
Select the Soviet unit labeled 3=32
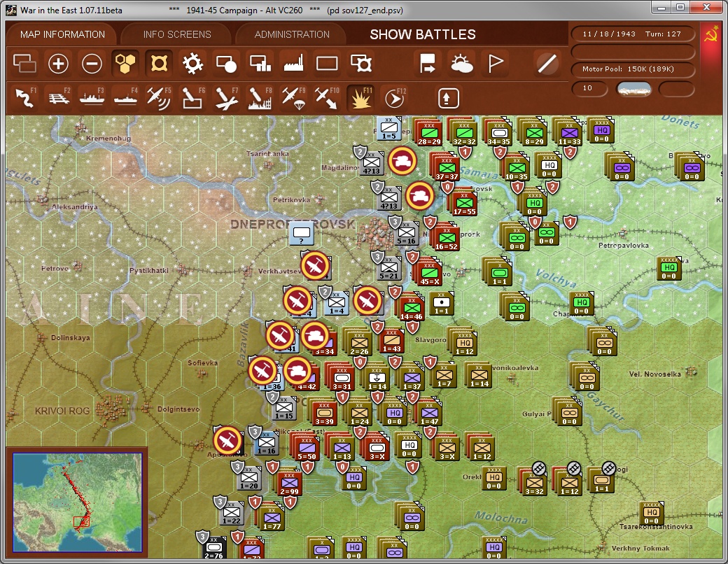click(x=534, y=483)
